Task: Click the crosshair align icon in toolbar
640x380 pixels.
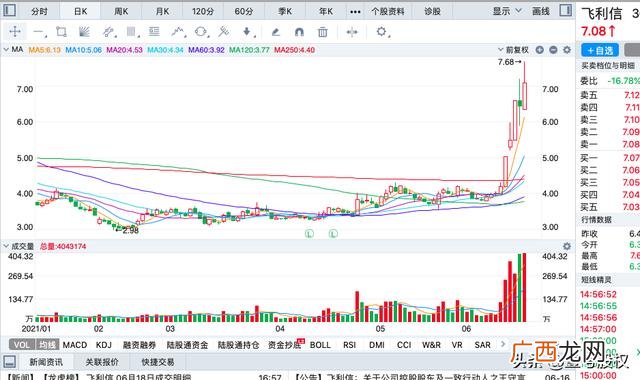Action: click(352, 32)
